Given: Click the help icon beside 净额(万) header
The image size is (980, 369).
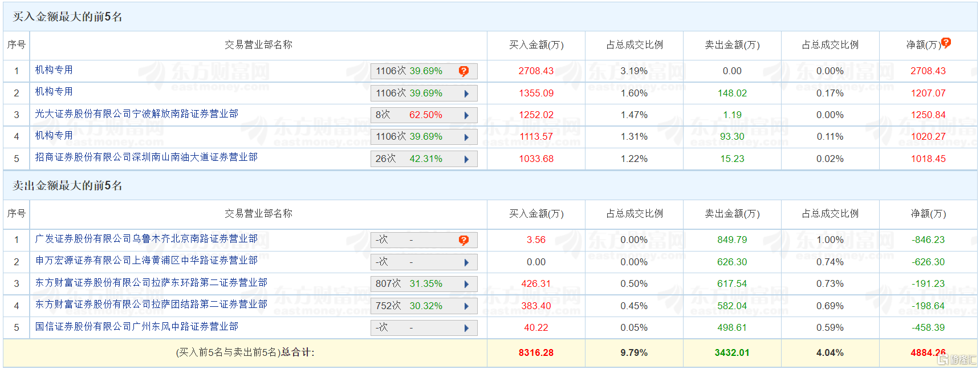Looking at the screenshot, I should (x=946, y=42).
